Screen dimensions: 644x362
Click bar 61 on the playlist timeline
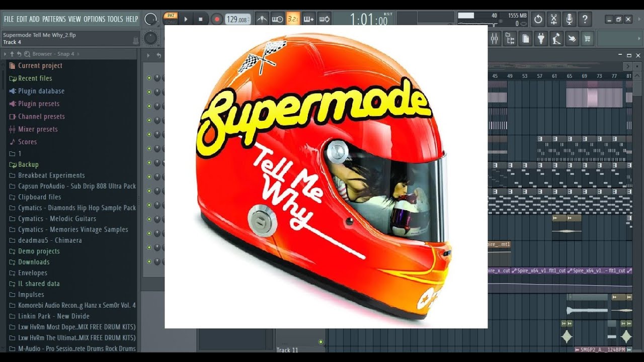pos(554,76)
